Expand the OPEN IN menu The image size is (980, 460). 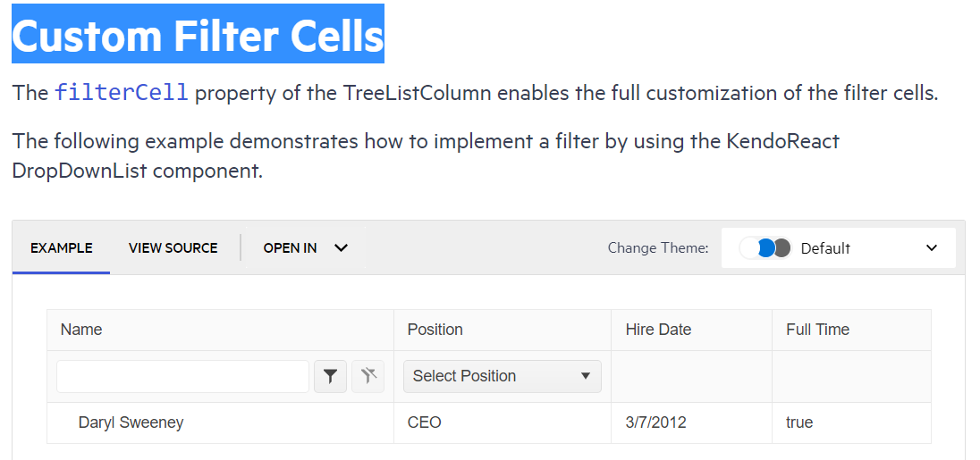(x=305, y=248)
